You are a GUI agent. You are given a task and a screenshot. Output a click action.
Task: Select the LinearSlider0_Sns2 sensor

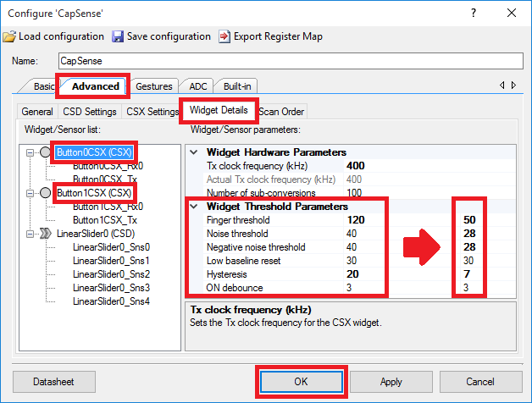click(x=111, y=274)
